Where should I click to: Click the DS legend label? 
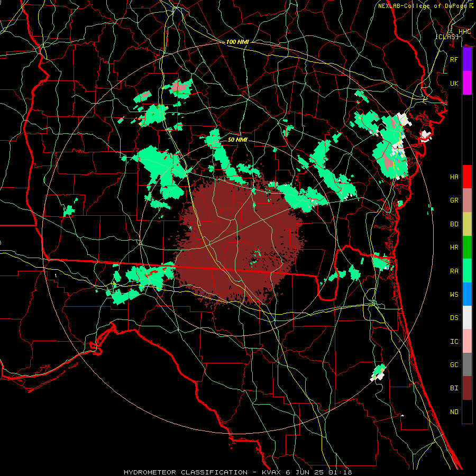click(x=454, y=318)
